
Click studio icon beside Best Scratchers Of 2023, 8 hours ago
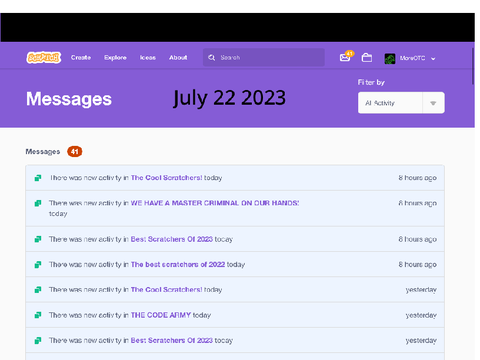click(38, 239)
